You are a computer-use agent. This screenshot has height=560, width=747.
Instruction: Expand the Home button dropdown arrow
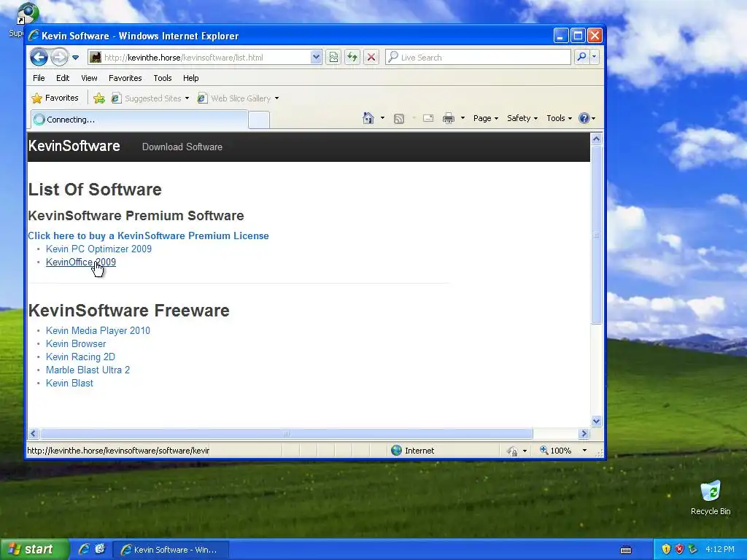(382, 118)
